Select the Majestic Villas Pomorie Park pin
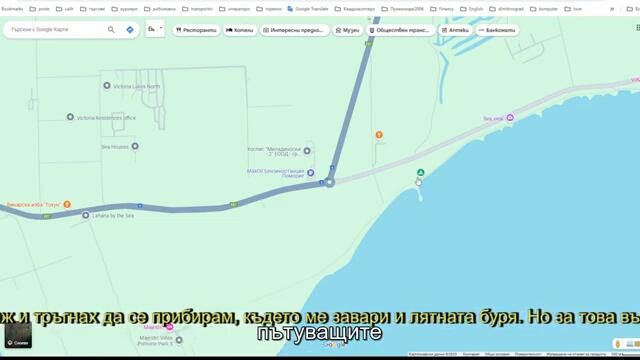This screenshot has width=640, height=360. pos(179,340)
